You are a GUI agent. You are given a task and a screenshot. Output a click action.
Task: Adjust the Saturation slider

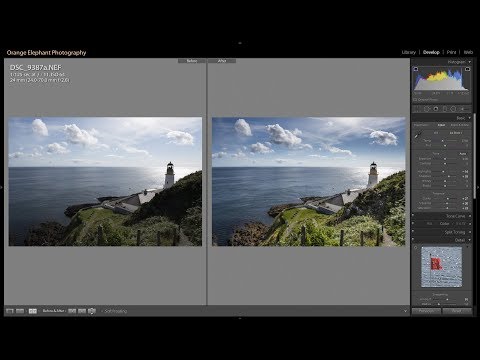coord(447,208)
